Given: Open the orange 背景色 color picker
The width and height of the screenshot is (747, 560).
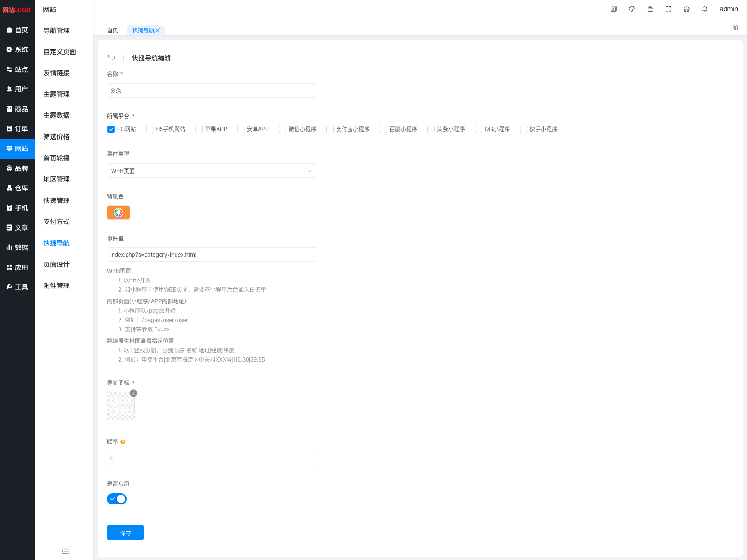Looking at the screenshot, I should point(119,213).
